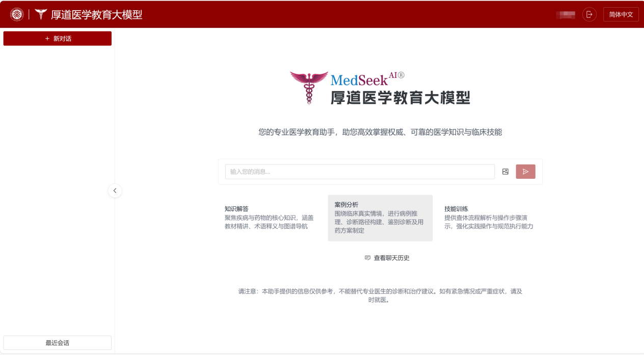Screen dimensions: 644x355
Task: Select the 案例分析 card
Action: coord(380,218)
